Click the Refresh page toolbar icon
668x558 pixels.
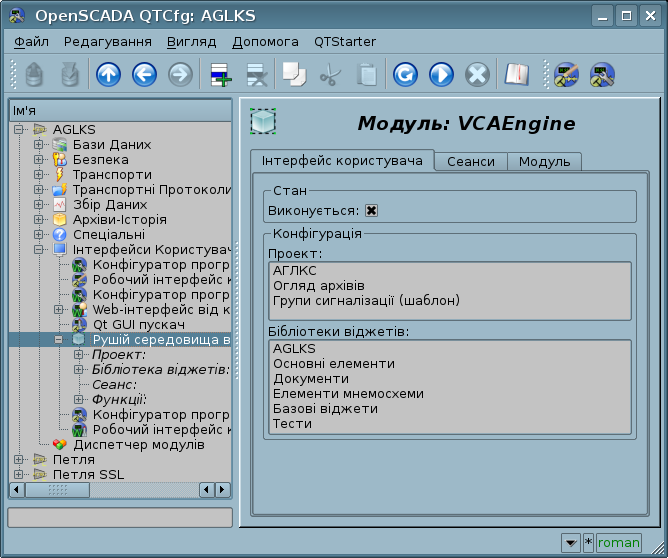(x=404, y=75)
